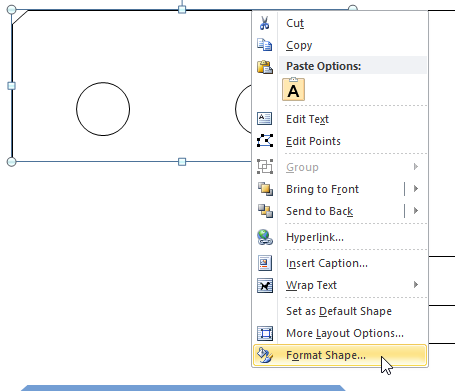Click the Hyperlink globe icon

[x=265, y=237]
